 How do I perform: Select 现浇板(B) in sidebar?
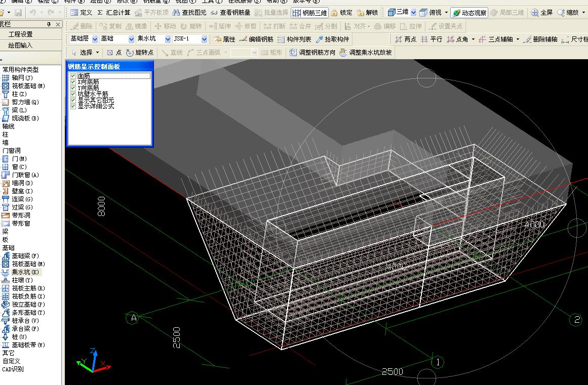pyautogui.click(x=20, y=118)
